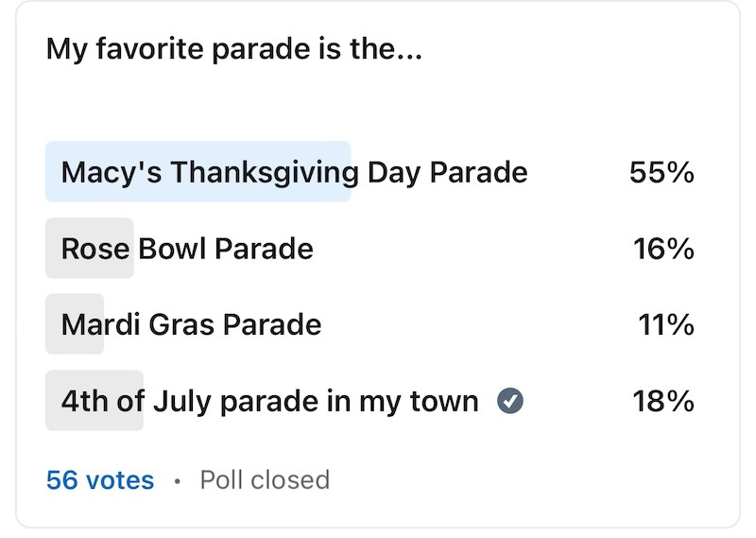
Task: Select the Rose Bowl Parade option text
Action: pos(187,249)
